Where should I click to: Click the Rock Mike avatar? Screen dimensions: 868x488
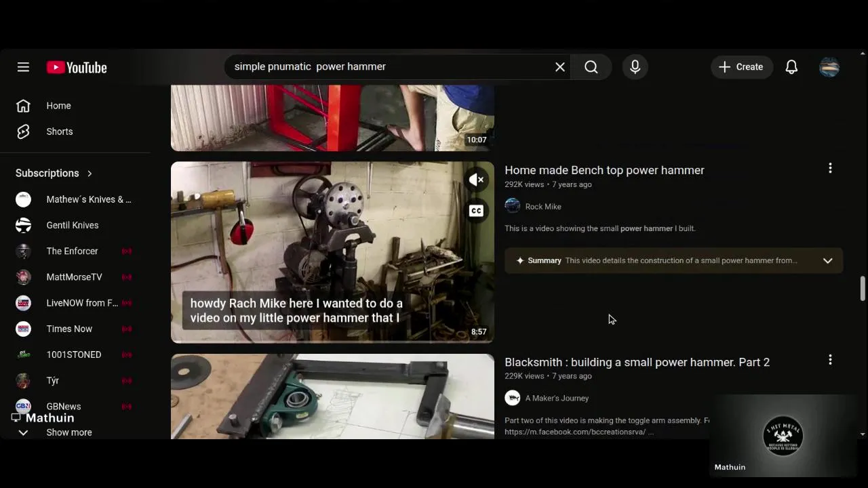[x=513, y=206]
